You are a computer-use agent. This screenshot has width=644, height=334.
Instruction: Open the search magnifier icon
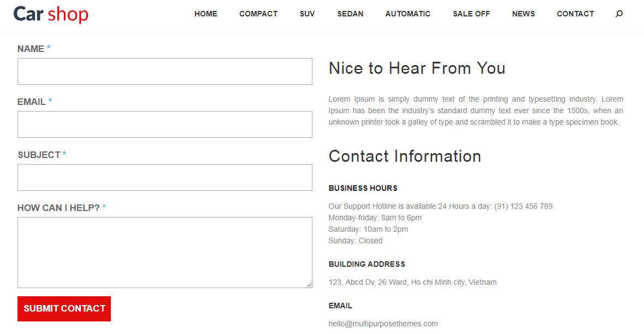[x=619, y=14]
